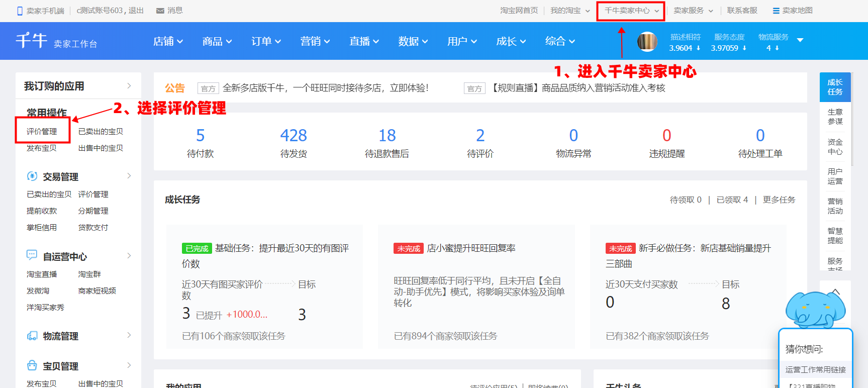This screenshot has width=868, height=388.
Task: Select 生意参谋 side tab
Action: (x=835, y=117)
